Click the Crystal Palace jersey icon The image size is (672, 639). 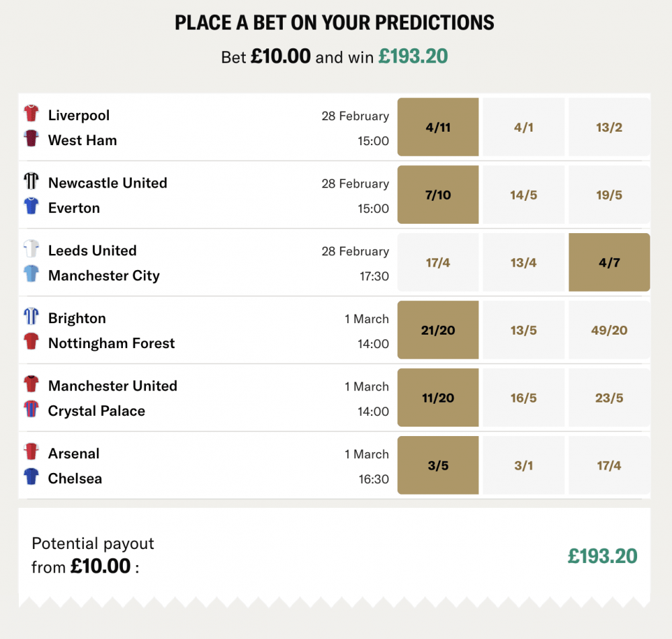click(x=32, y=411)
